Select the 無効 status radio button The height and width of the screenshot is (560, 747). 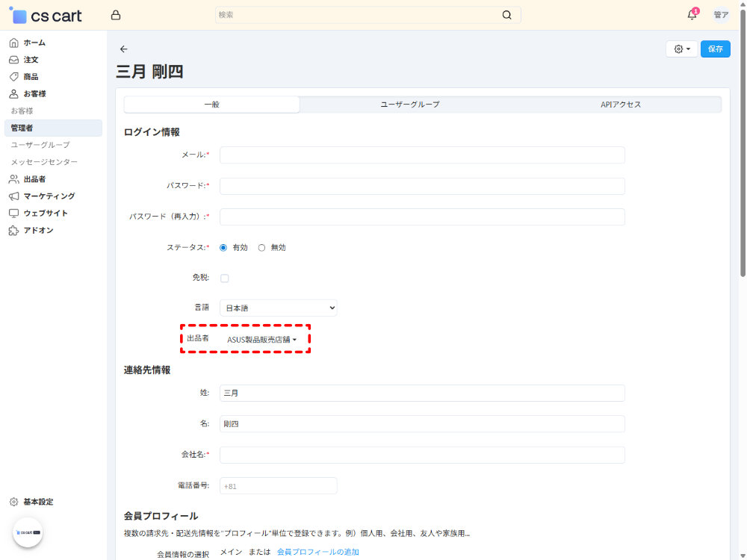coord(262,247)
